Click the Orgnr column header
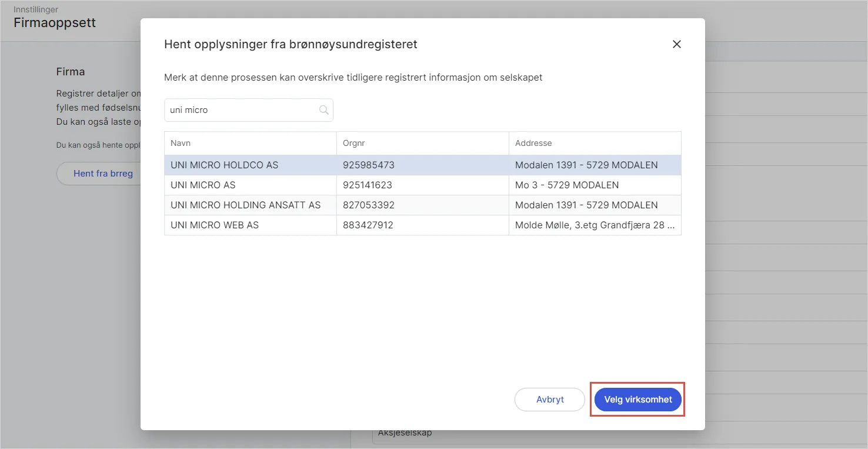 (x=353, y=143)
